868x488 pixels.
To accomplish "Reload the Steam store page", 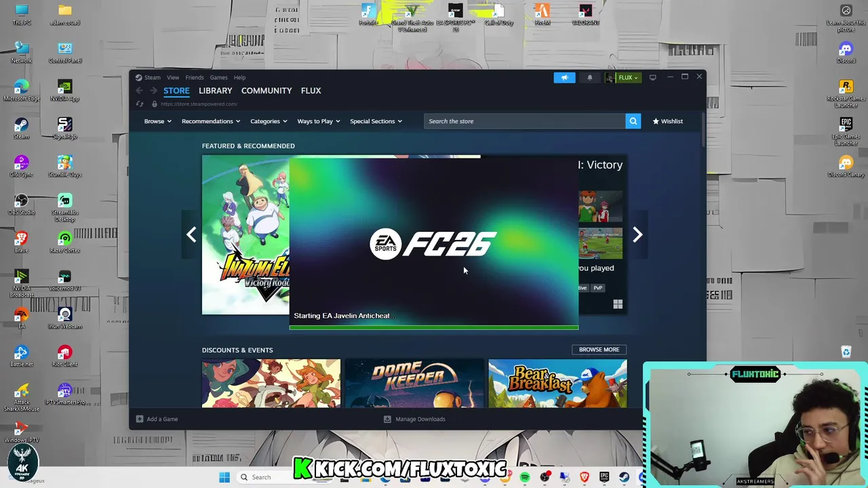I will [x=140, y=104].
